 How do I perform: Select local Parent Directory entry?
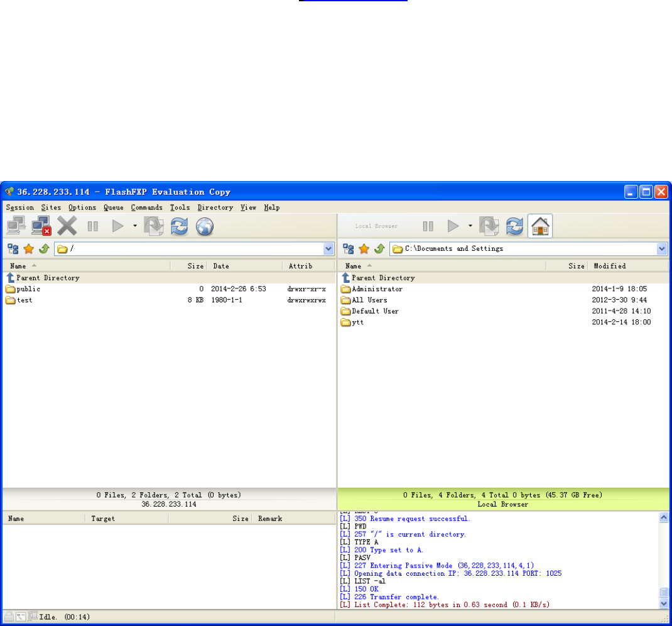point(503,278)
